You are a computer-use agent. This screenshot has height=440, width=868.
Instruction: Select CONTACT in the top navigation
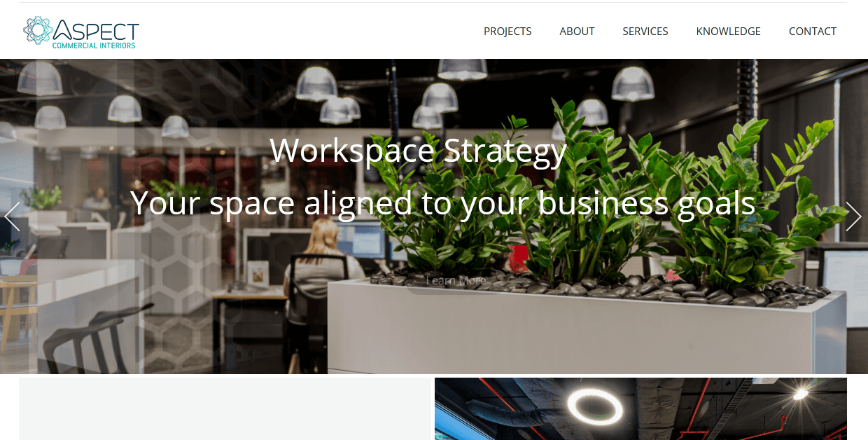(x=813, y=31)
